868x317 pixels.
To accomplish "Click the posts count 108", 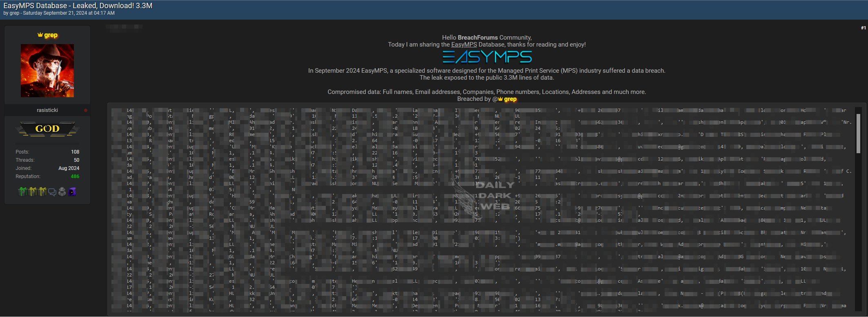I will tap(75, 152).
